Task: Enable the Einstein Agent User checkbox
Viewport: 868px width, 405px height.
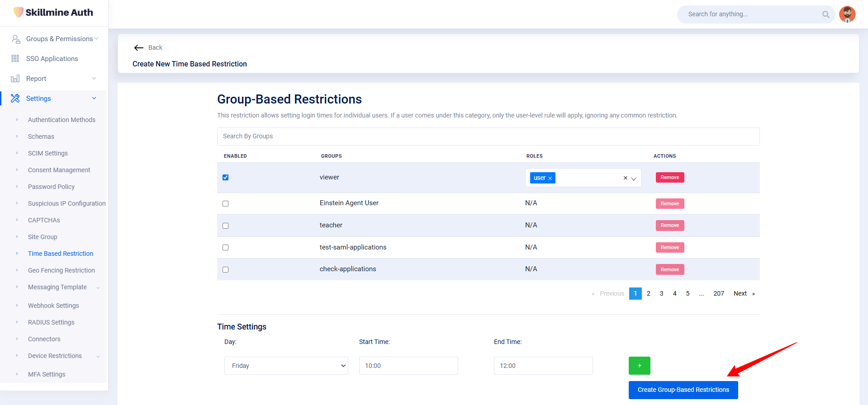Action: point(225,204)
